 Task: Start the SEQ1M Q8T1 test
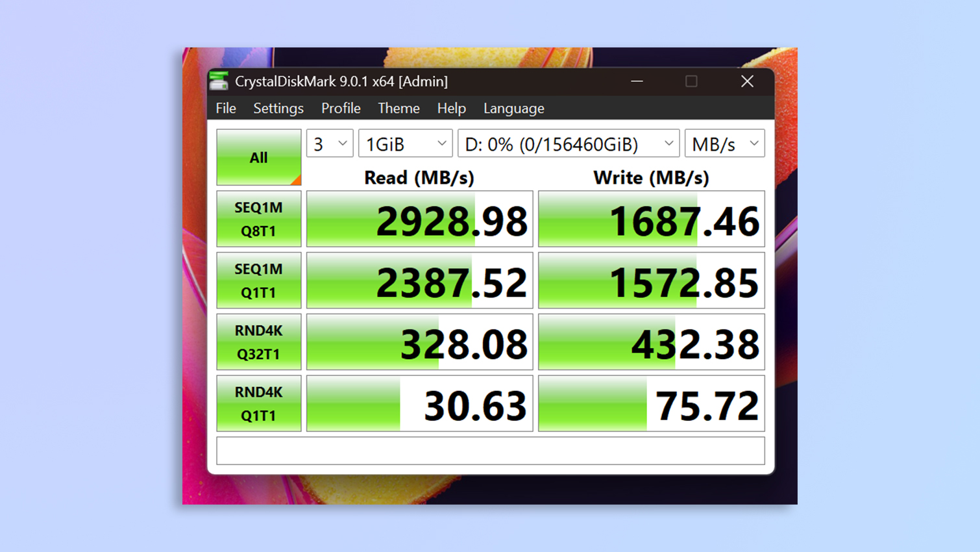point(258,219)
